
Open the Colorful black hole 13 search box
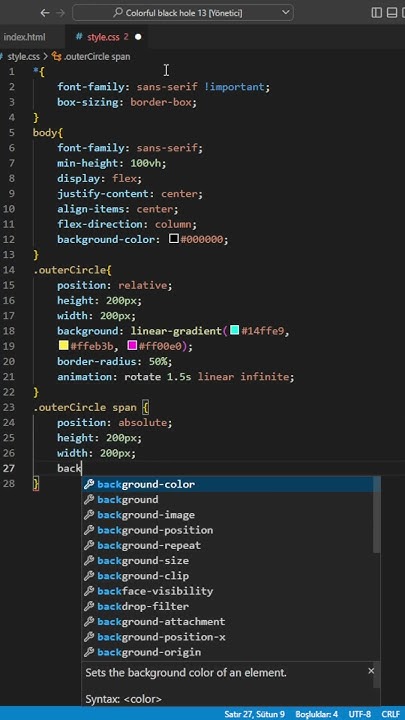[183, 13]
